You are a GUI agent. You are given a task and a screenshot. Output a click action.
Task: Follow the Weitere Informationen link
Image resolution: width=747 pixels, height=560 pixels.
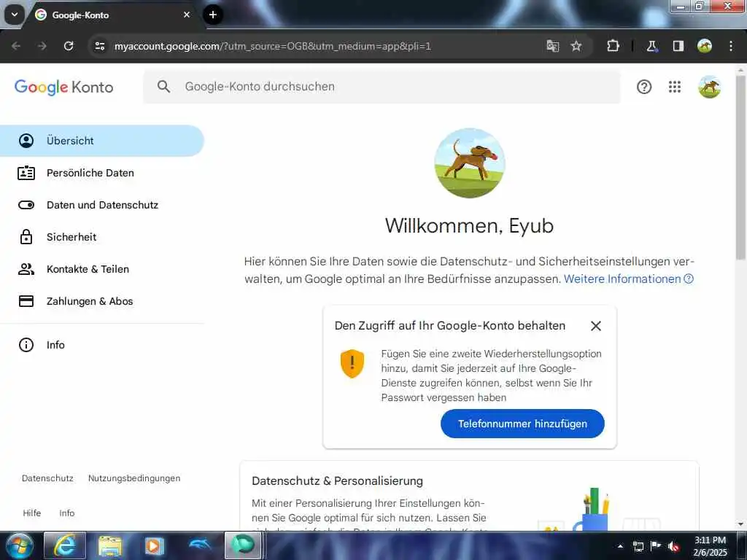tap(628, 279)
